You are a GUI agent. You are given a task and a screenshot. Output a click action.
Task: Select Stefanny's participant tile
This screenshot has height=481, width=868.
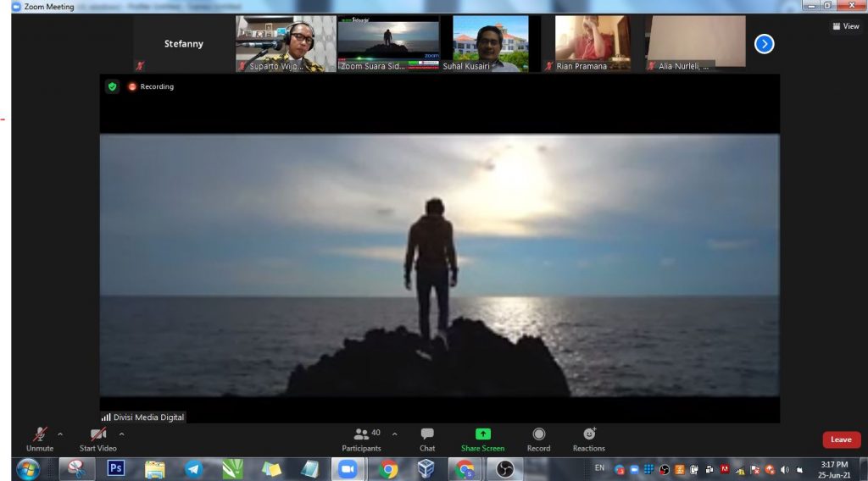[x=184, y=44]
